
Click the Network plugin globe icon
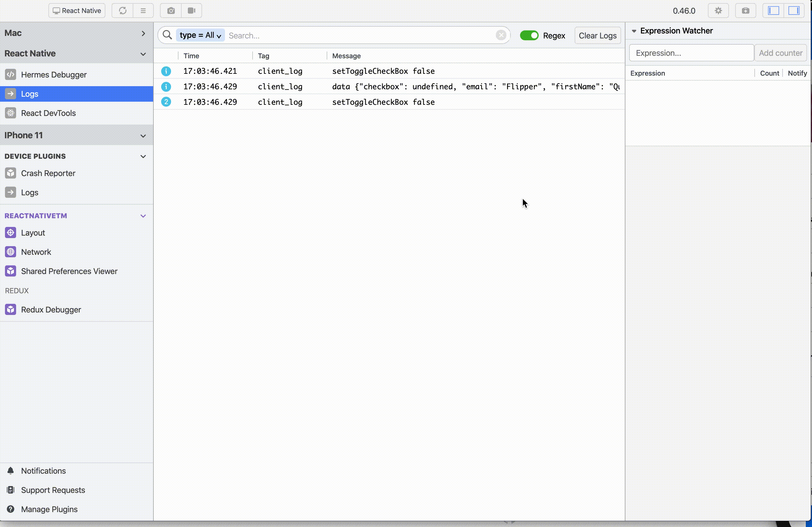tap(11, 252)
